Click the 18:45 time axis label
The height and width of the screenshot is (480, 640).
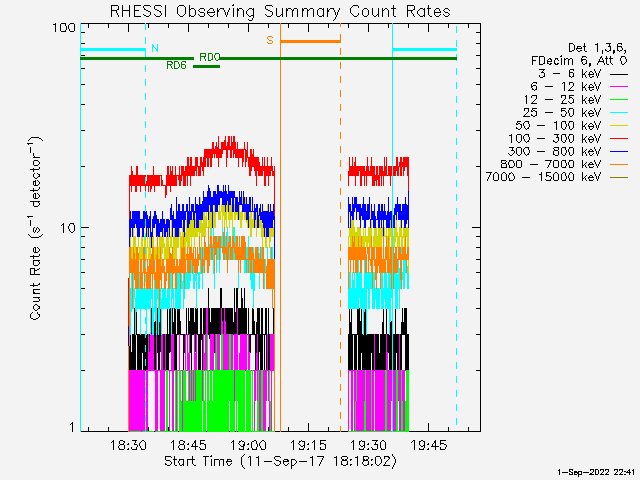[188, 445]
